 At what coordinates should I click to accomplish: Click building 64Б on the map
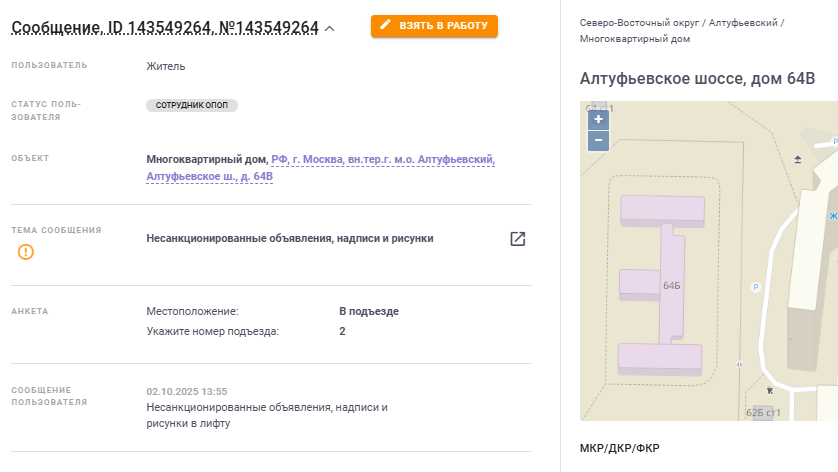tap(671, 285)
